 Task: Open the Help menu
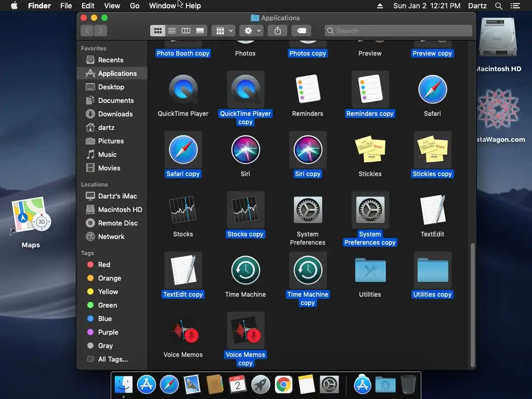pos(193,6)
